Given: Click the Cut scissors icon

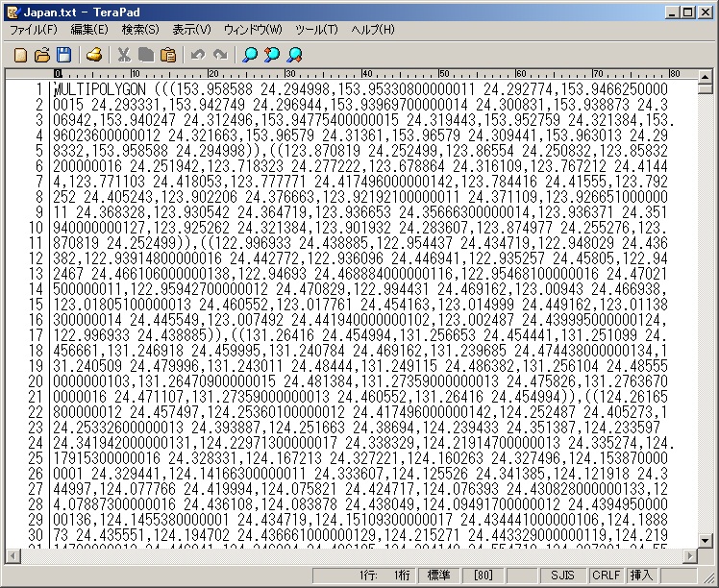Looking at the screenshot, I should tap(124, 55).
